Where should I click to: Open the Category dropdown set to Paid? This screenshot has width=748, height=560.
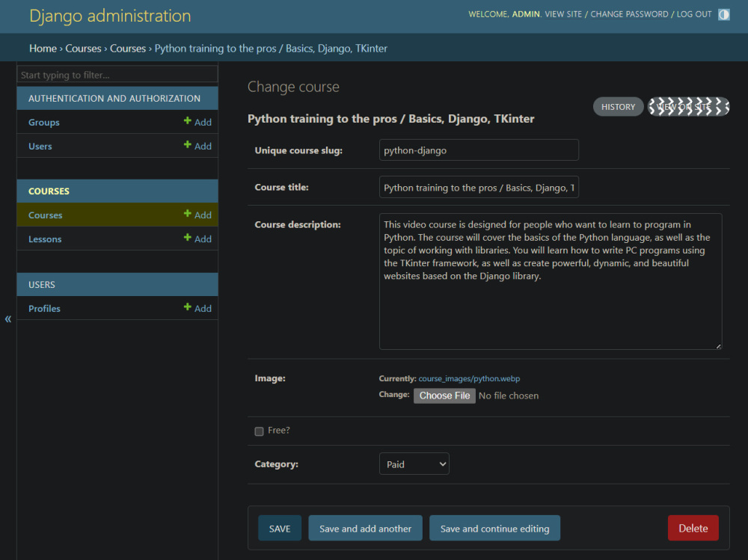pos(414,464)
